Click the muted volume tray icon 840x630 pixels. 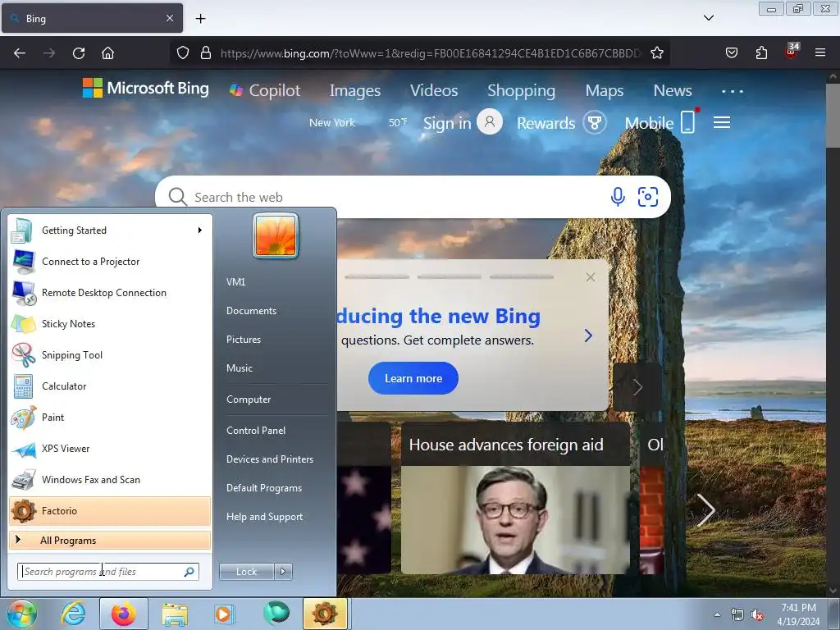click(x=757, y=615)
